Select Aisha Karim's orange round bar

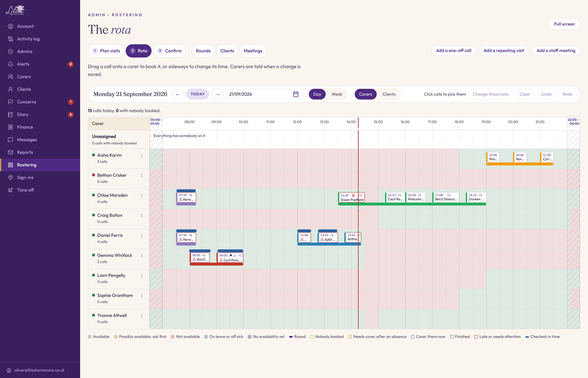pyautogui.click(x=520, y=164)
